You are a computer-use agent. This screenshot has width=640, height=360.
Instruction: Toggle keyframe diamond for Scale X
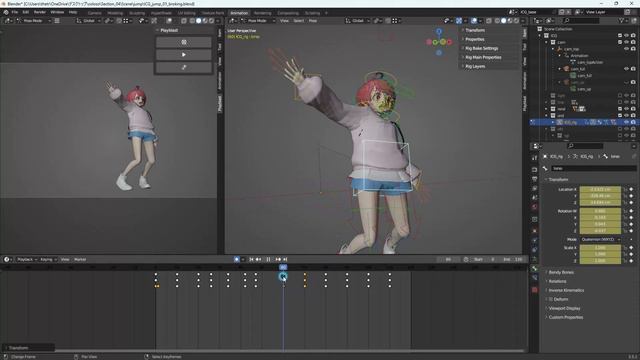coord(631,248)
